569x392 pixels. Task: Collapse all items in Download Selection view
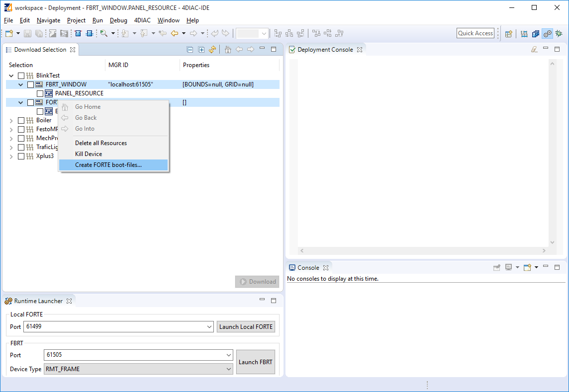pyautogui.click(x=190, y=49)
